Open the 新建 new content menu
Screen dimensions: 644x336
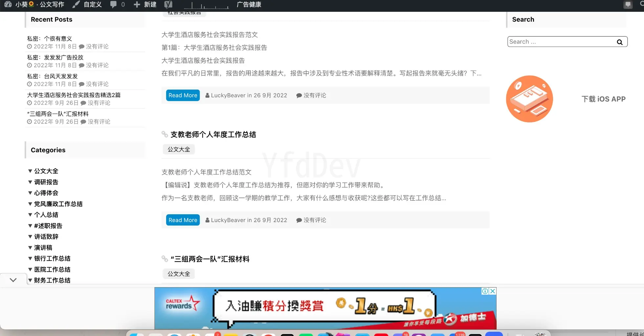point(145,5)
